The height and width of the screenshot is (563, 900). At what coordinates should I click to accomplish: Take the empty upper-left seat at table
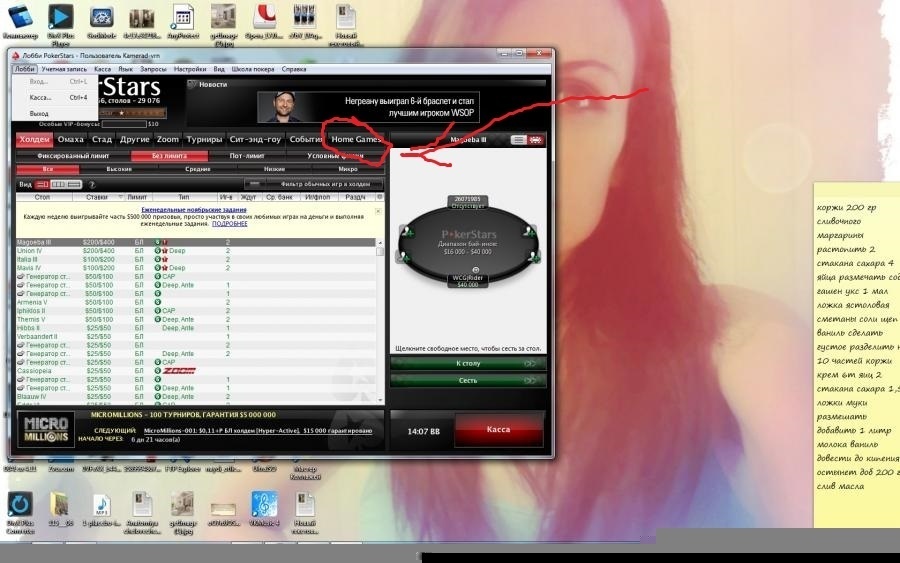[408, 232]
